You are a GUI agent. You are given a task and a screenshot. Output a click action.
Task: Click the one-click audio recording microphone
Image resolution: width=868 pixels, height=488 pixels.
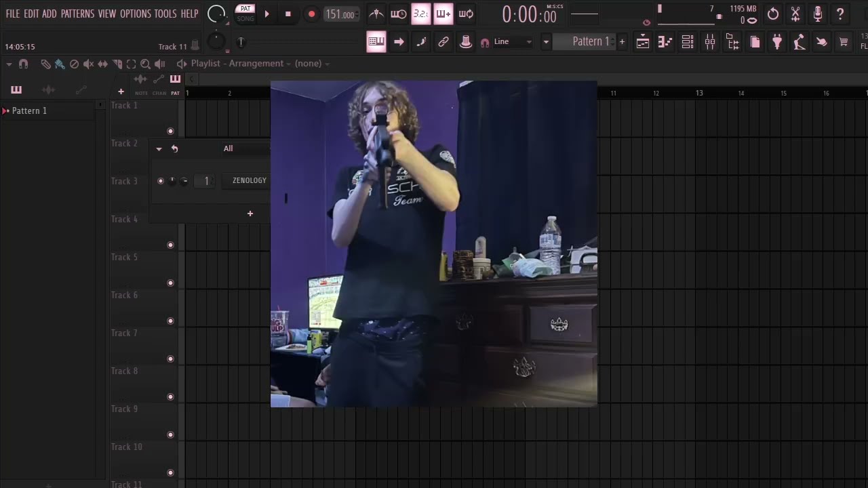point(818,14)
